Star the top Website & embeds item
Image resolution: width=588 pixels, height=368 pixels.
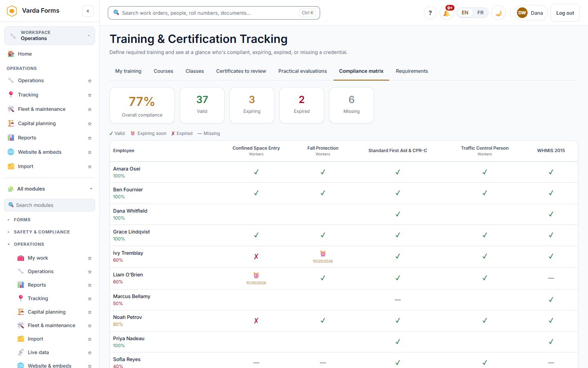(90, 153)
